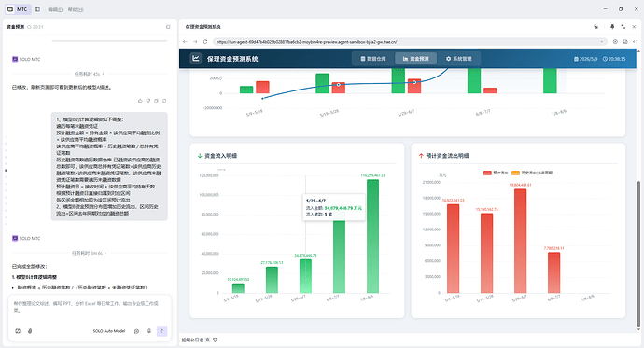644x348 pixels.
Task: Click the 预计资金流出明细 card title
Action: (447, 156)
